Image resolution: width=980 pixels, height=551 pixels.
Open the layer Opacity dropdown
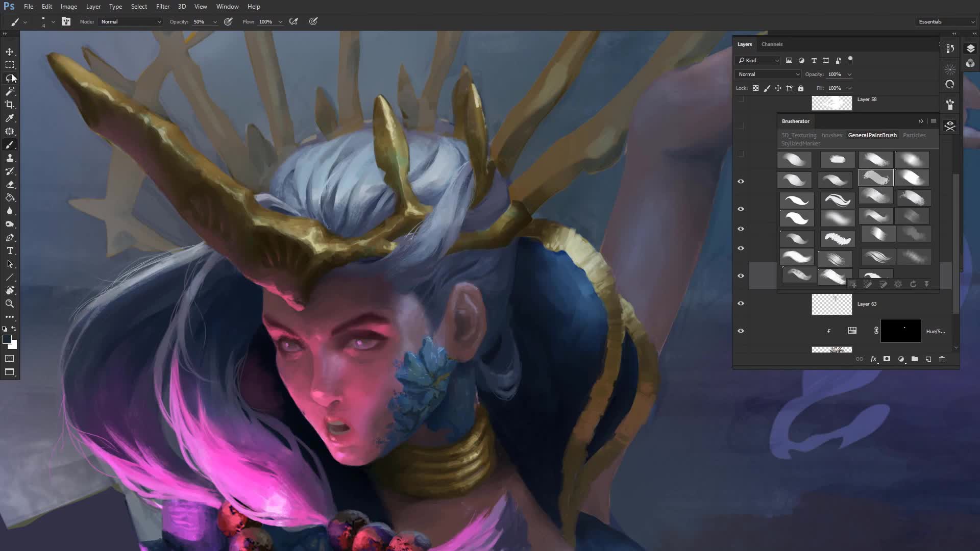point(849,74)
